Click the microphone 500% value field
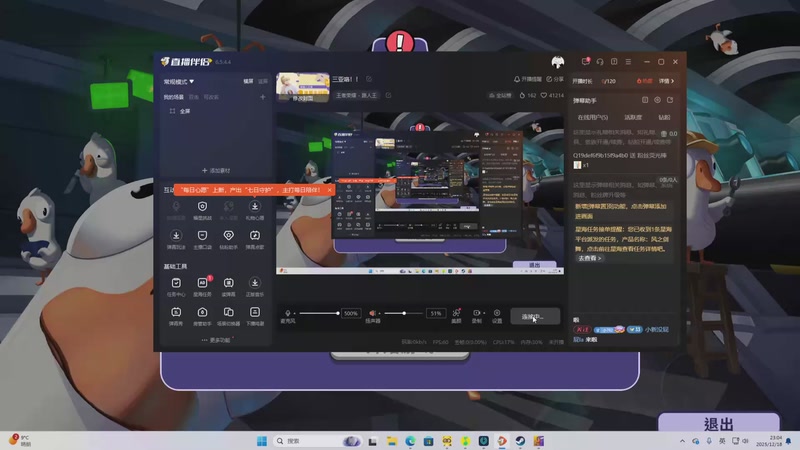The image size is (800, 450). pyautogui.click(x=351, y=313)
